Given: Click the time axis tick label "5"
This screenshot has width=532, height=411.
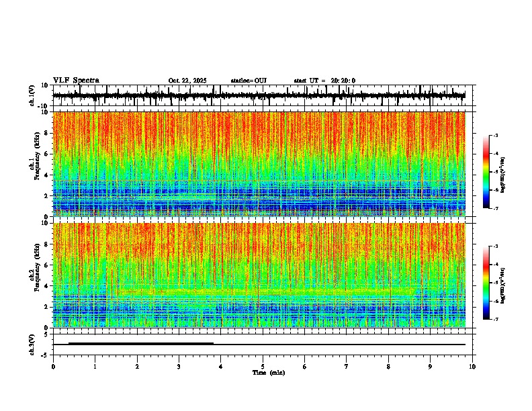Looking at the screenshot, I should [263, 367].
